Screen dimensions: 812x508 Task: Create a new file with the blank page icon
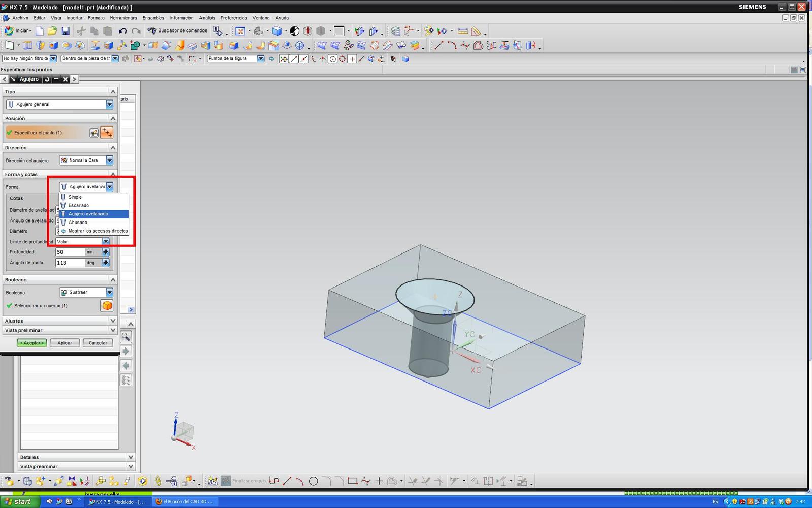click(x=40, y=31)
